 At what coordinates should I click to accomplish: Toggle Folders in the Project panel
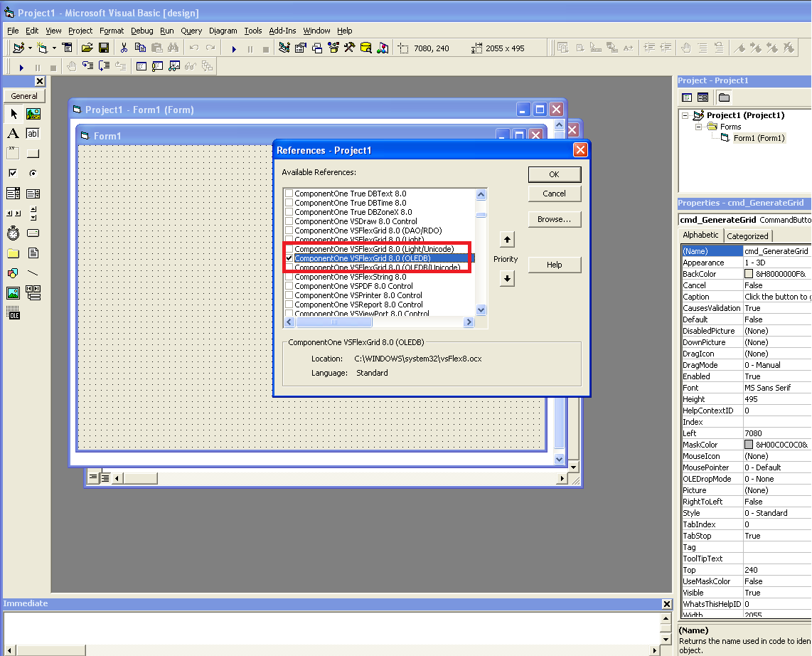724,97
